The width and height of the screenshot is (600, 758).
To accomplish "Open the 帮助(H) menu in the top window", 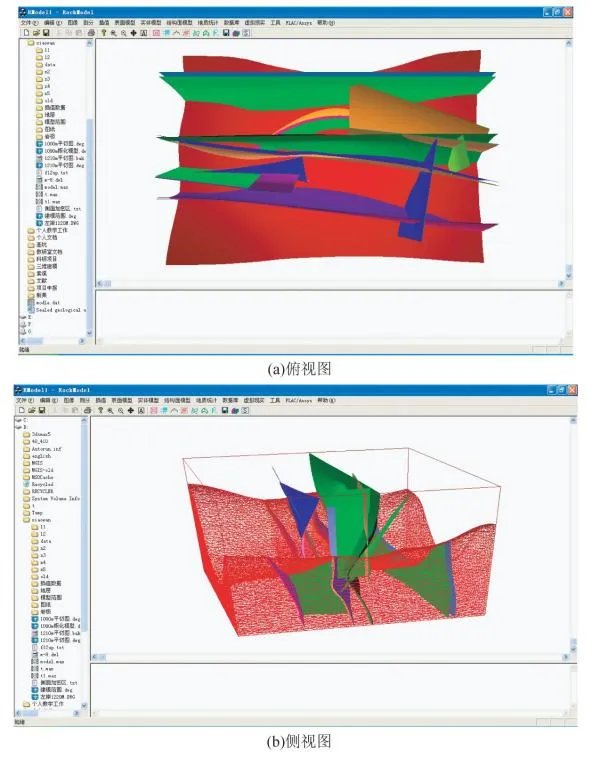I will 327,21.
